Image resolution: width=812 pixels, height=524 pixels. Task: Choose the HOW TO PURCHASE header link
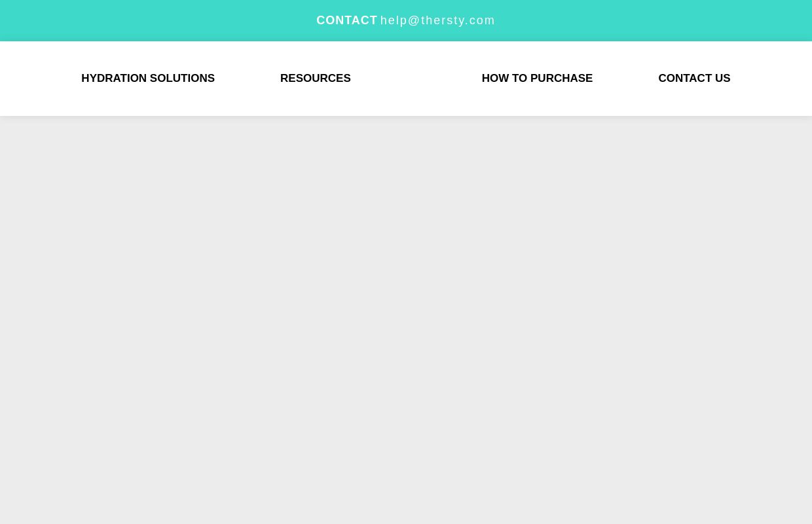(x=537, y=79)
